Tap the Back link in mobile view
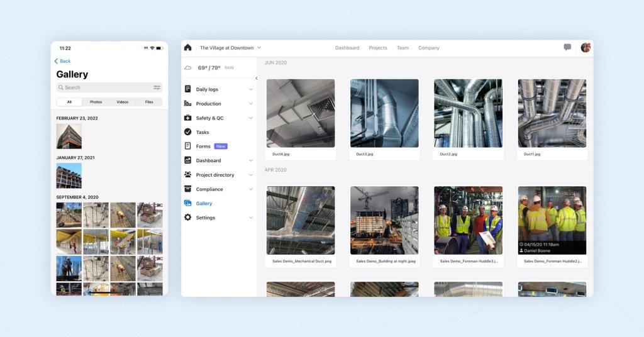 pos(62,61)
